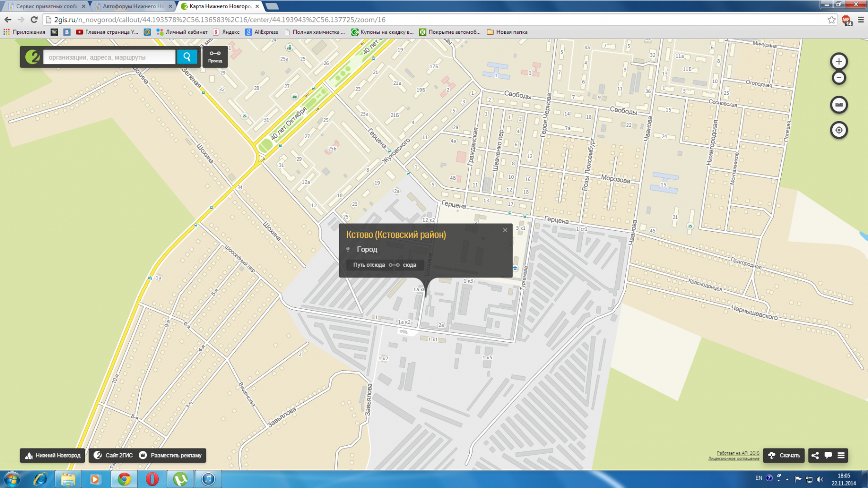Close the Кстово callout popup

[x=505, y=230]
